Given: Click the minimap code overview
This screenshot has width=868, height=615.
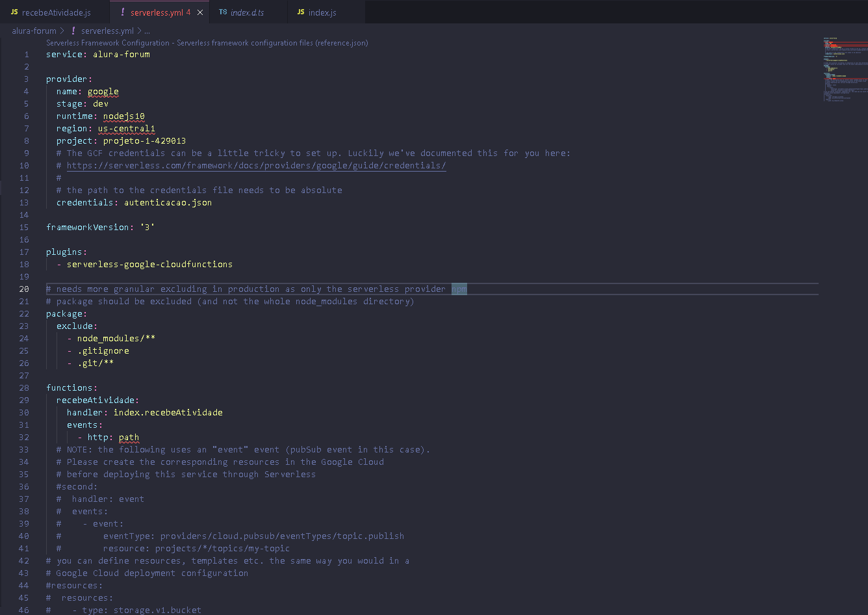Looking at the screenshot, I should [844, 70].
